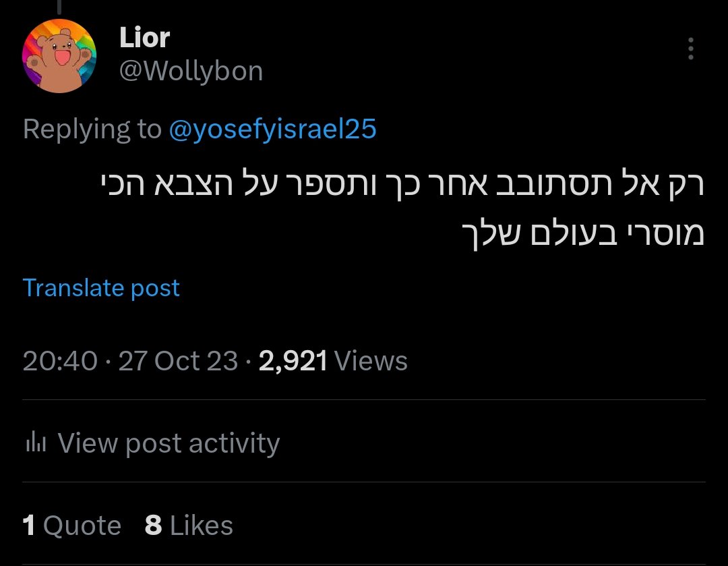Translate post to English
Image resolution: width=728 pixels, height=566 pixels.
pos(101,288)
